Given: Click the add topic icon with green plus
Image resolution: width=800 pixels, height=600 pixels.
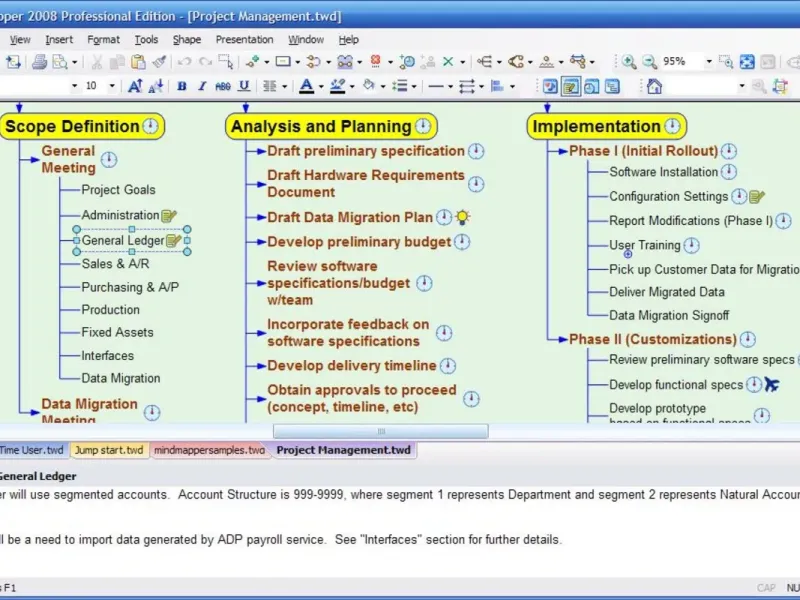Looking at the screenshot, I should click(x=252, y=62).
